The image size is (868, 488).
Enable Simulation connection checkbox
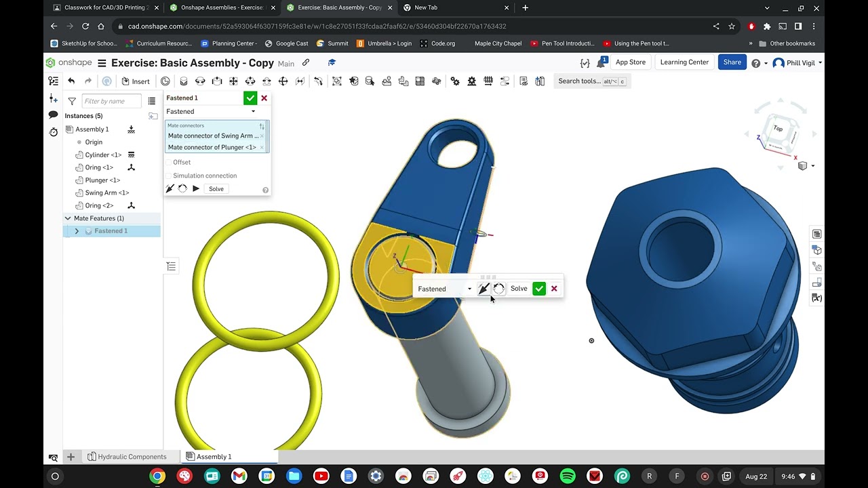[x=169, y=176]
